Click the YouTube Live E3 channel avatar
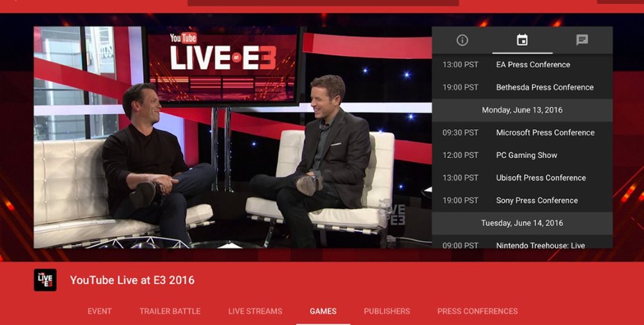The width and height of the screenshot is (644, 325). (x=45, y=280)
